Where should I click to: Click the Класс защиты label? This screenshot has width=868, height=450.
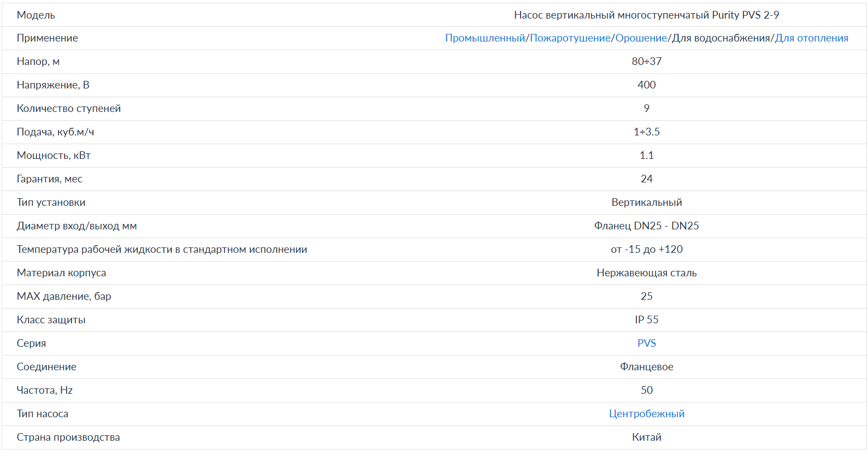(51, 320)
